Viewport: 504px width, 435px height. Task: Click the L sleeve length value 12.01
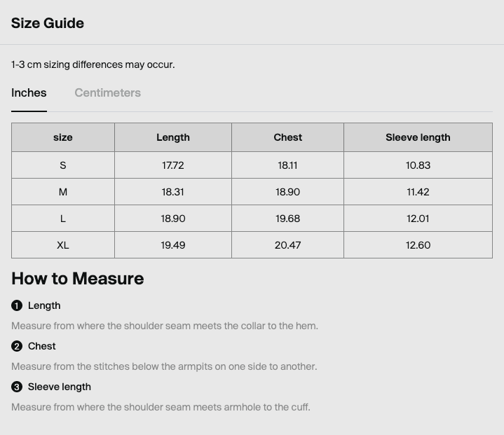pyautogui.click(x=418, y=219)
